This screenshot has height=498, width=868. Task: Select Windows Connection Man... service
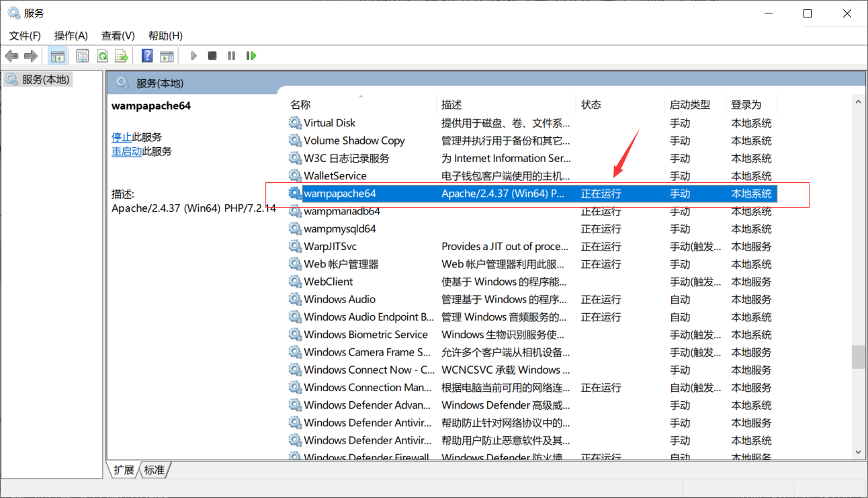tap(368, 387)
